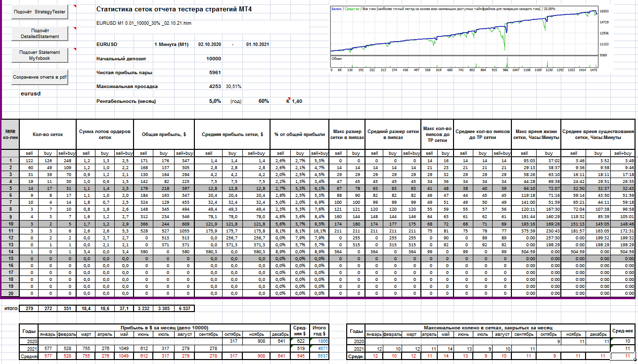This screenshot has width=638, height=364.
Task: Select the Макс время жизни сетки header
Action: [537, 134]
